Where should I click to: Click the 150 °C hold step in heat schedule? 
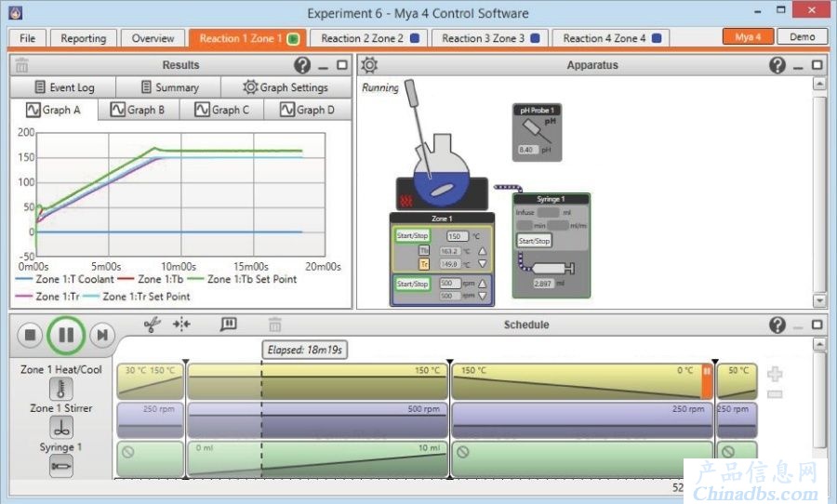[318, 381]
